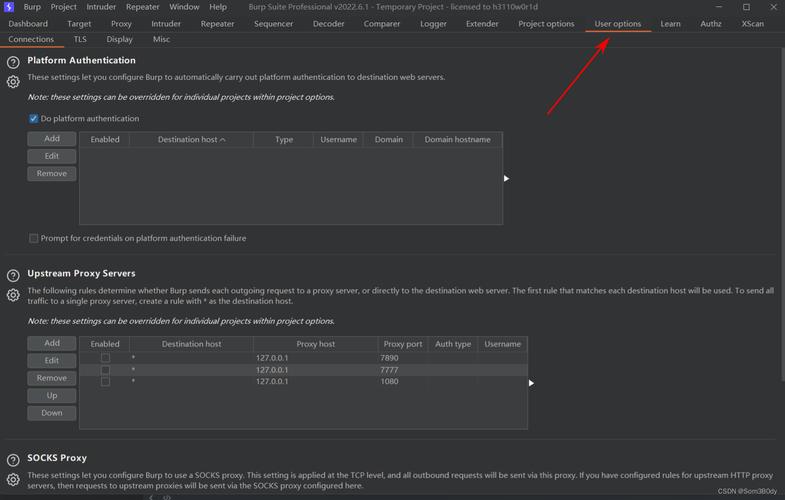
Task: Click Remove in Platform Authentication section
Action: [x=52, y=173]
